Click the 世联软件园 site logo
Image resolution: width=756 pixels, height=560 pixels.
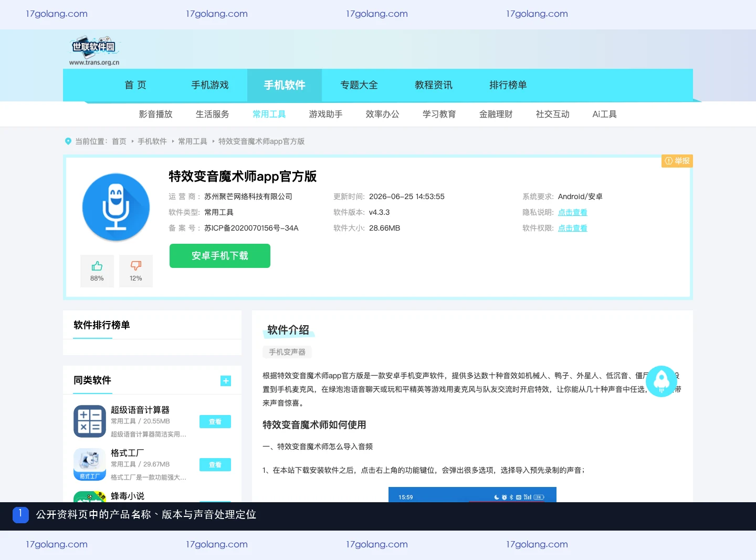[x=94, y=51]
